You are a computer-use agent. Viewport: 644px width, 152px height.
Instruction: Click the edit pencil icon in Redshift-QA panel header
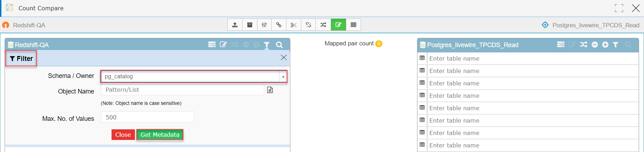click(x=223, y=44)
